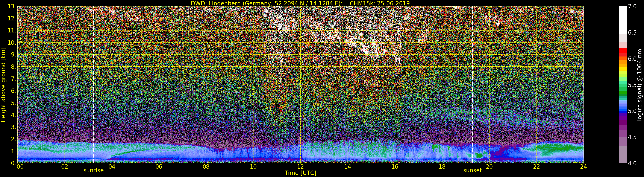This screenshot has height=177, width=644.
Task: Click the 'CHM15k: 25-06-2019' title text
Action: [x=380, y=3]
